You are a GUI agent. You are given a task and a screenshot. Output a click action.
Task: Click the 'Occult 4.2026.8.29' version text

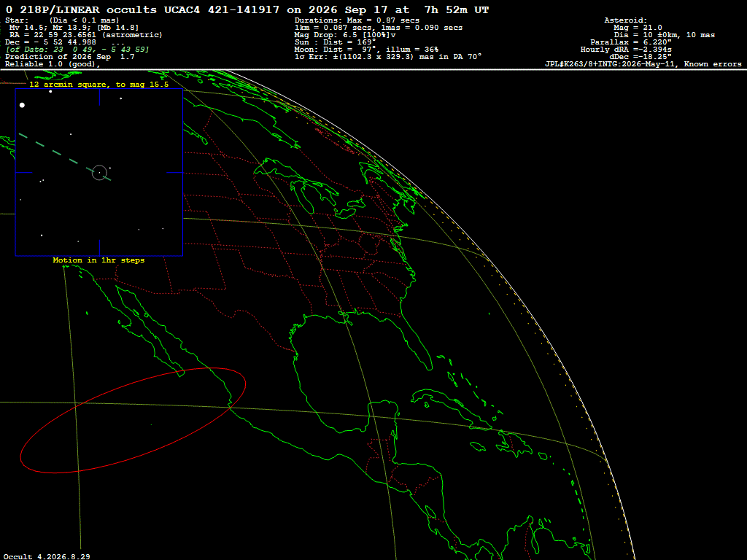point(47,556)
